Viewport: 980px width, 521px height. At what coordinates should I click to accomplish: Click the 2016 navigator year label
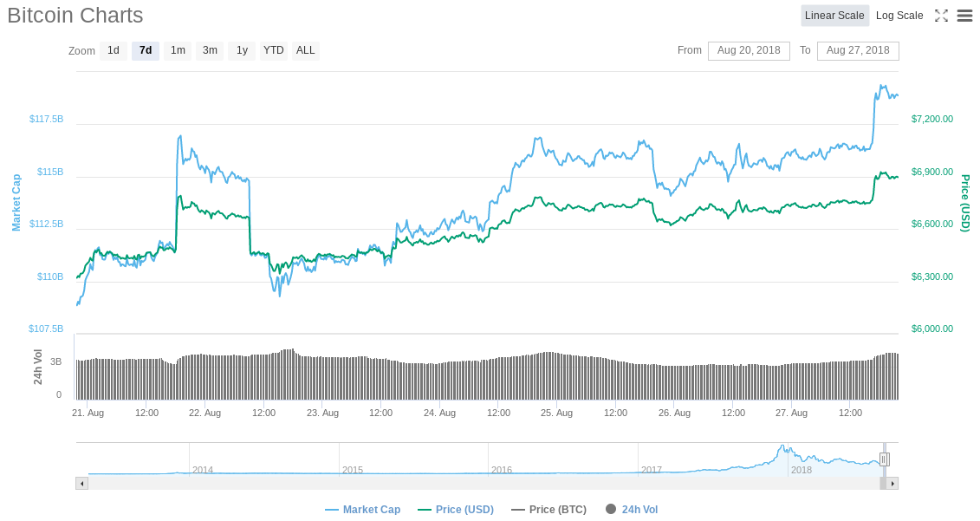501,470
